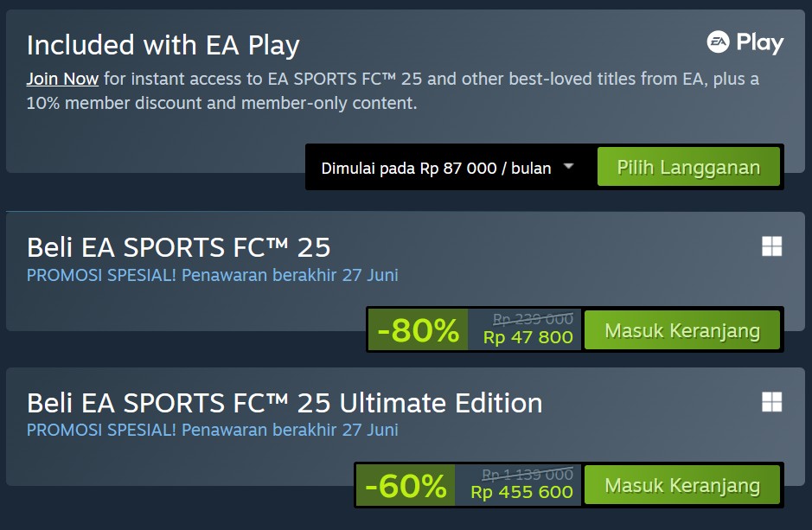Open the Join Now link
Screen dimensions: 812x530
pyautogui.click(x=62, y=80)
